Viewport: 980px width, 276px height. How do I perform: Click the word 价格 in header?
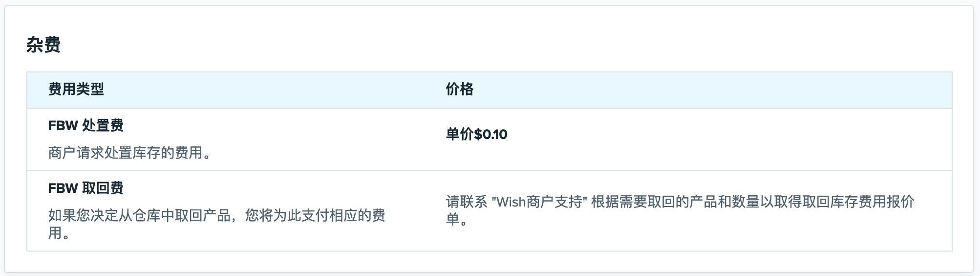[459, 89]
